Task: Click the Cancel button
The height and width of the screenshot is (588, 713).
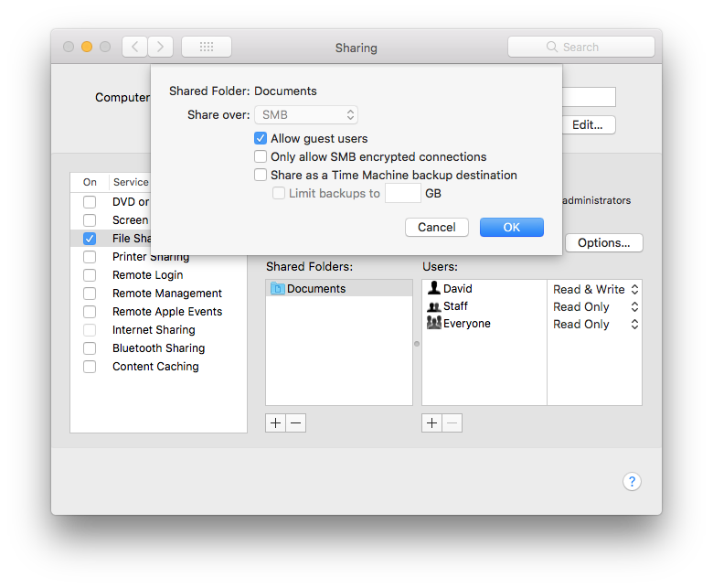Action: 437,227
